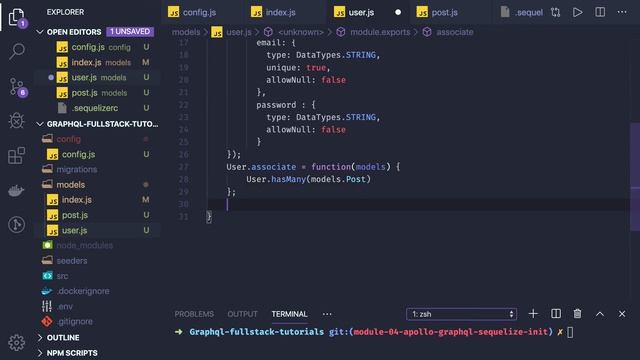Open Source Control view with 6 changes
This screenshot has height=360, width=640.
(x=17, y=87)
